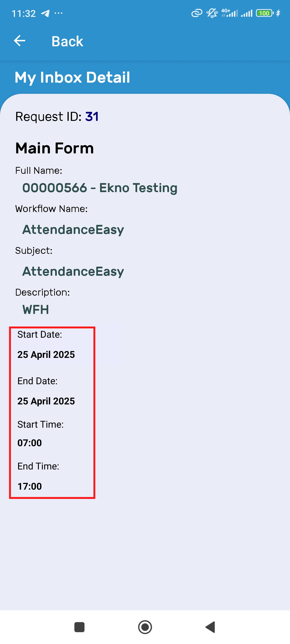290x644 pixels.
Task: Tap Android triangle back navigation button
Action: pos(210,627)
